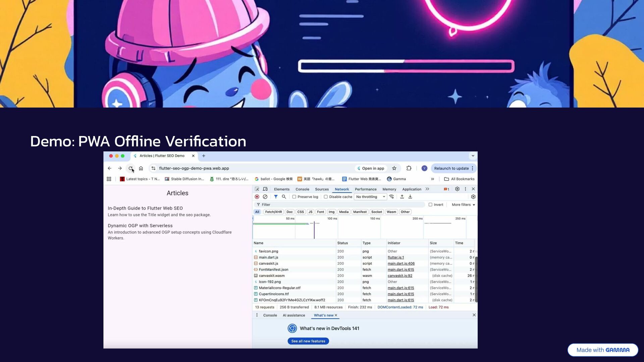This screenshot has height=362, width=644.
Task: Click the red record network log icon
Action: click(257, 197)
